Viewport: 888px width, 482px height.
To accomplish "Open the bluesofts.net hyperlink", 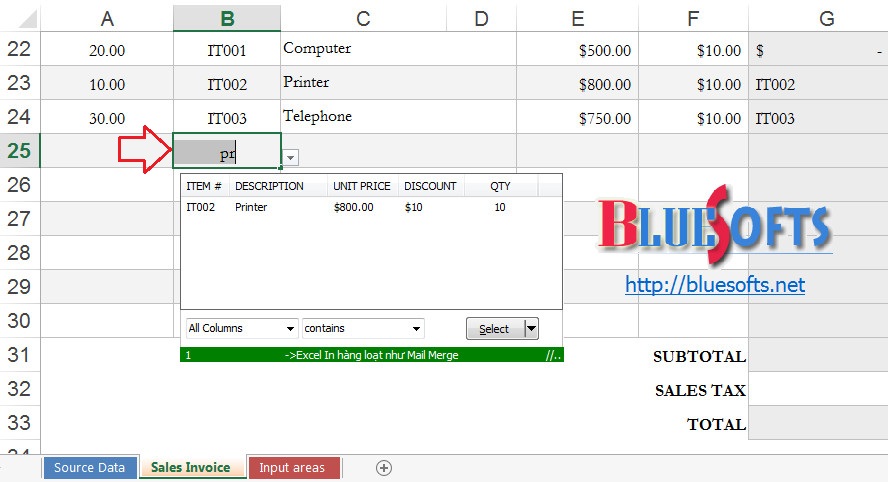I will tap(715, 284).
